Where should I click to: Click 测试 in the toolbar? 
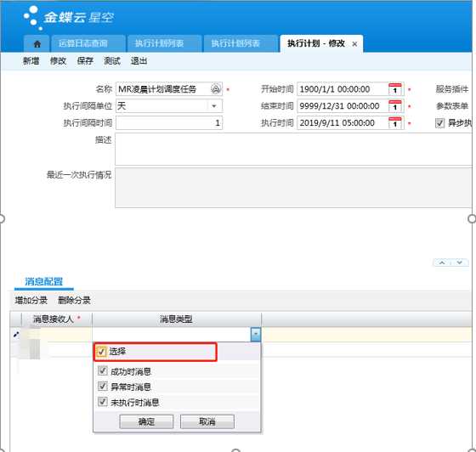click(x=112, y=61)
